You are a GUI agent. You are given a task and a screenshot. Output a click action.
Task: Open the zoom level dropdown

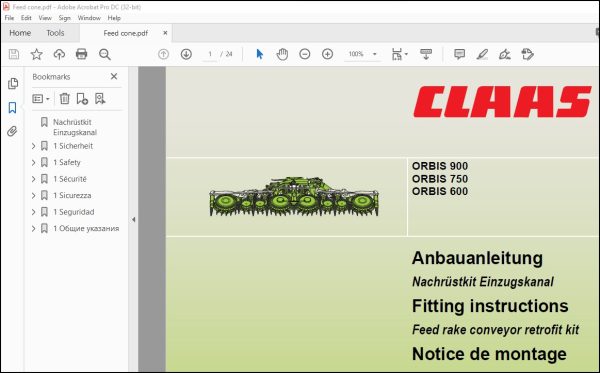pos(375,54)
